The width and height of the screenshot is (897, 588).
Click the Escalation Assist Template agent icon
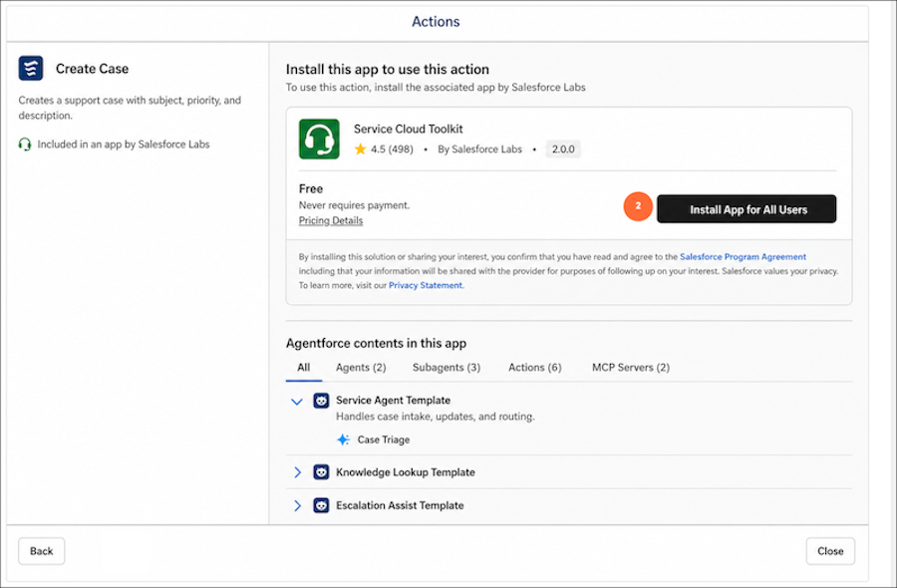(x=321, y=505)
